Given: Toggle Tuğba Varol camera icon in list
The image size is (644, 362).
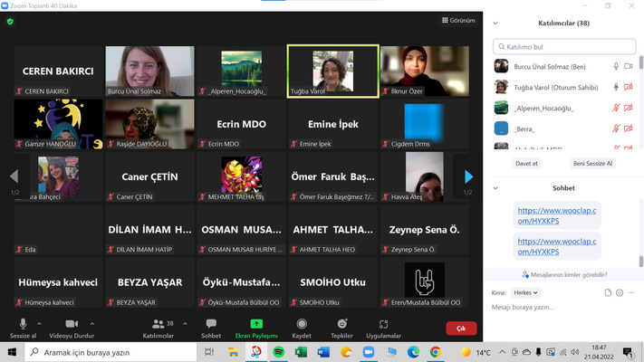Looking at the screenshot, I should tap(628, 87).
